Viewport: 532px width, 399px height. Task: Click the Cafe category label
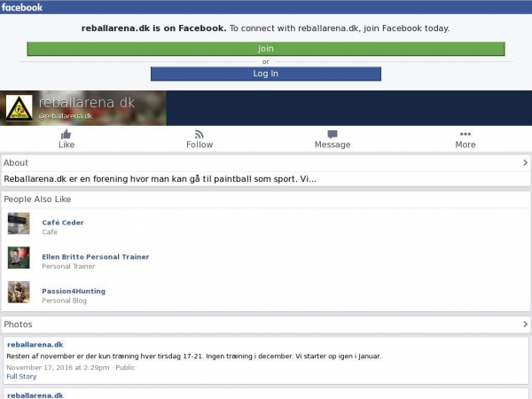50,232
